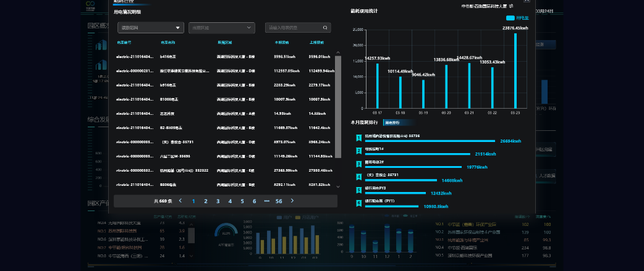Click the b416 meter name cell
644x271 pixels.
[168, 57]
